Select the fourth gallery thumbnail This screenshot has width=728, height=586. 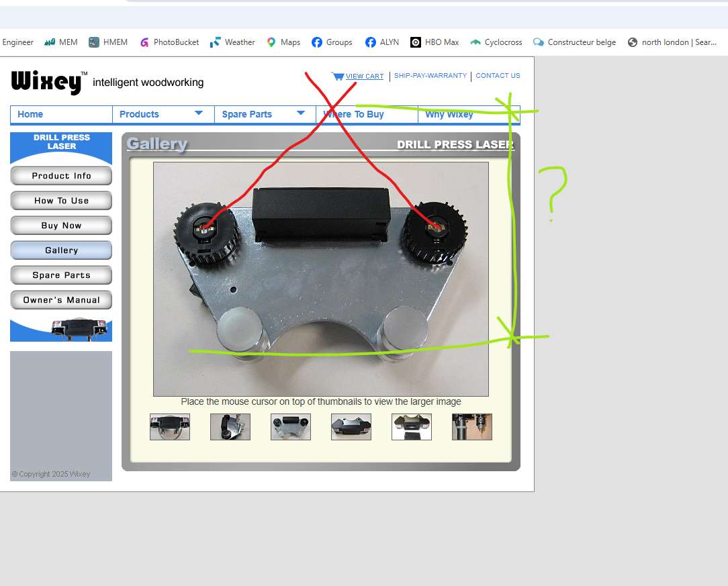coord(351,427)
